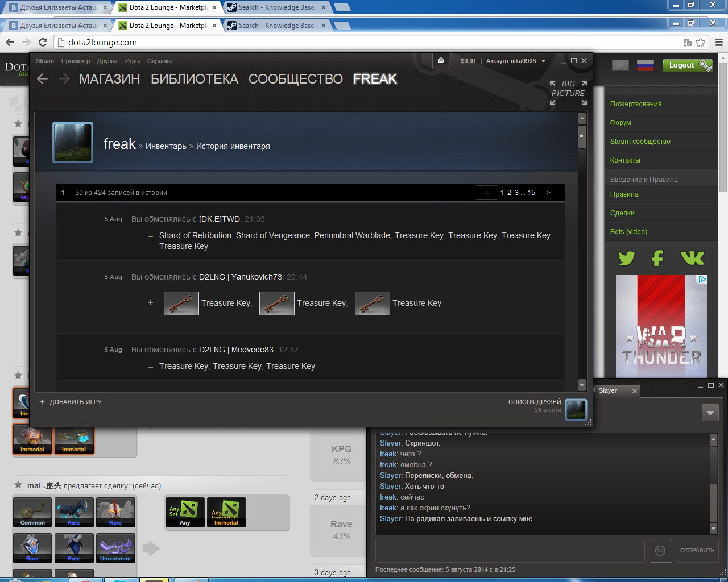Expand the account nika0908 dropdown
The width and height of the screenshot is (728, 582).
pyautogui.click(x=543, y=61)
